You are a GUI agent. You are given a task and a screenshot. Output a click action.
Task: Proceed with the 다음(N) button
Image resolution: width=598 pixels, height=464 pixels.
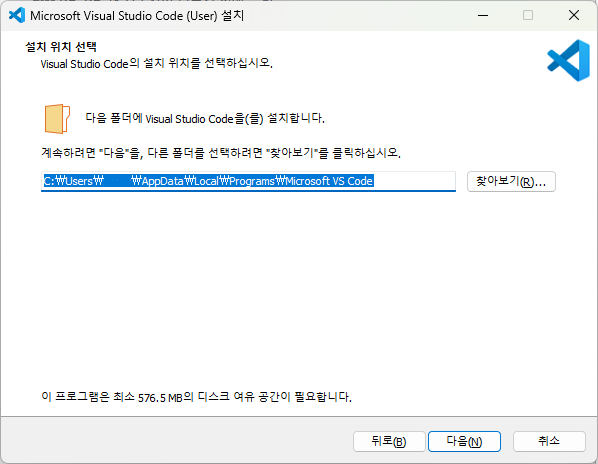[464, 442]
